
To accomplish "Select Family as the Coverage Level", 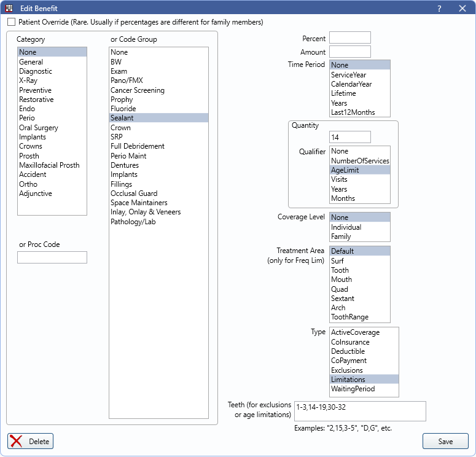I will click(341, 236).
